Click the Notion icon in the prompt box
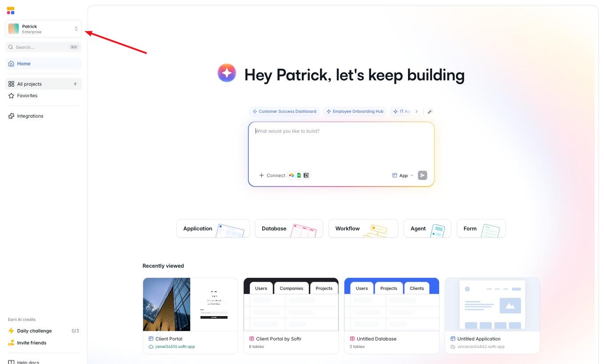 306,175
